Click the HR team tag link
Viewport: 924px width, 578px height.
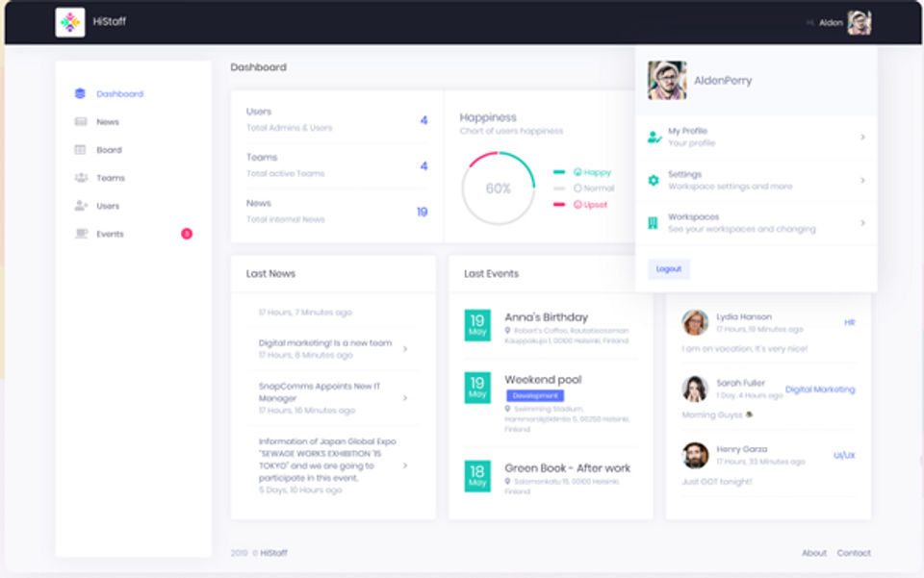coord(849,322)
